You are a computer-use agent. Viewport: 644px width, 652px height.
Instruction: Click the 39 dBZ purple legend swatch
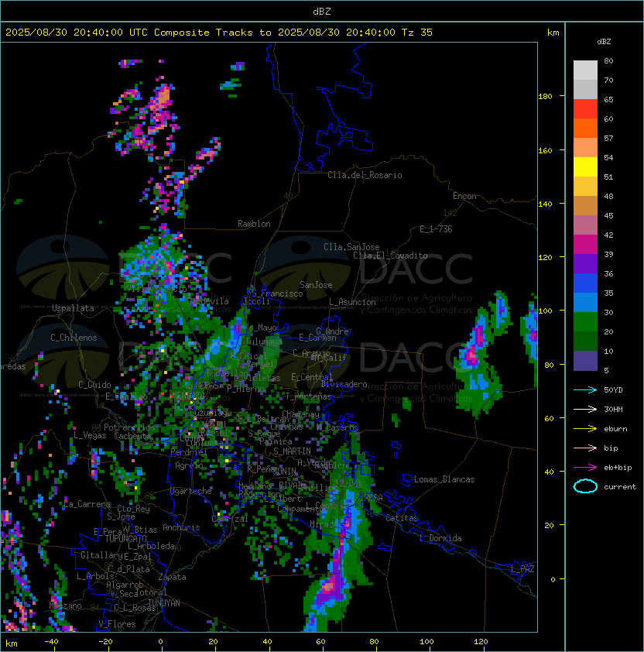585,263
